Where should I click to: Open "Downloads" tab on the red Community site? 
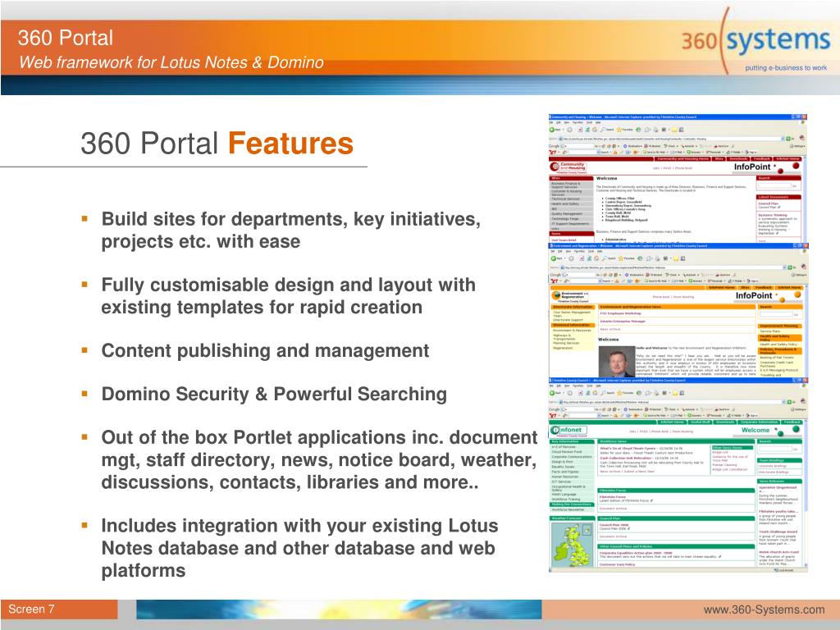(x=738, y=158)
